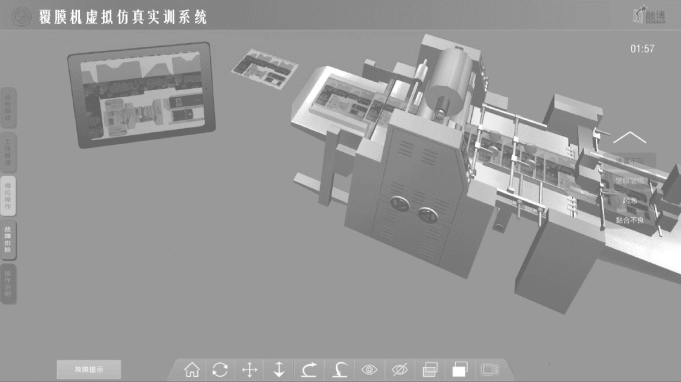Image resolution: width=681 pixels, height=382 pixels.
Task: Choose the vertical up-down arrow tool
Action: [279, 370]
